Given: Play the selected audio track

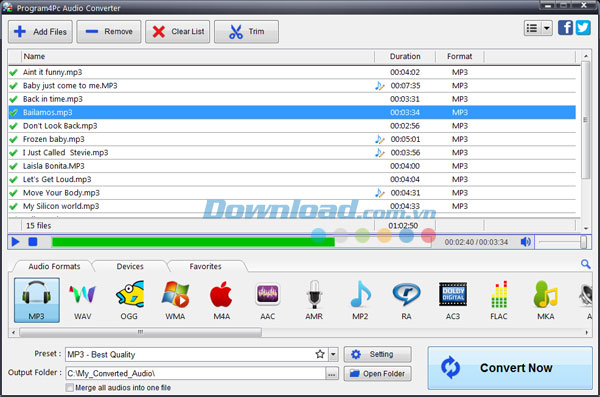Looking at the screenshot, I should point(16,242).
